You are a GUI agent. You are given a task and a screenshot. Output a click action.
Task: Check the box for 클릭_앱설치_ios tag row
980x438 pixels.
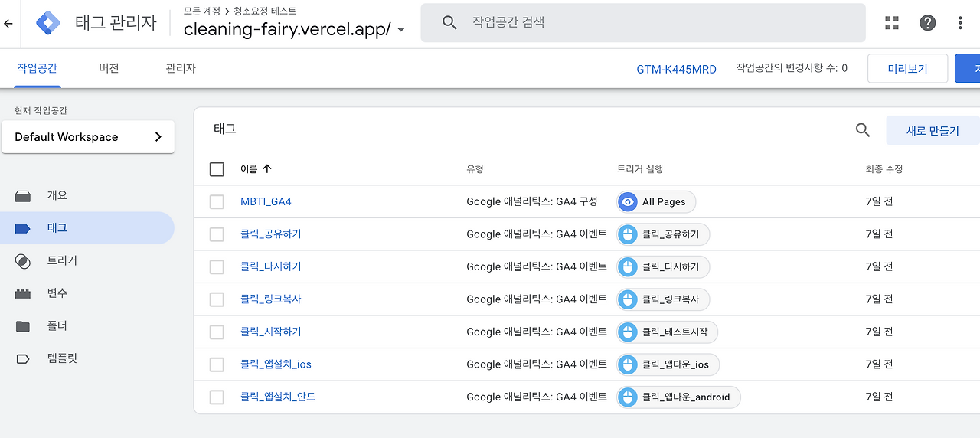click(217, 364)
